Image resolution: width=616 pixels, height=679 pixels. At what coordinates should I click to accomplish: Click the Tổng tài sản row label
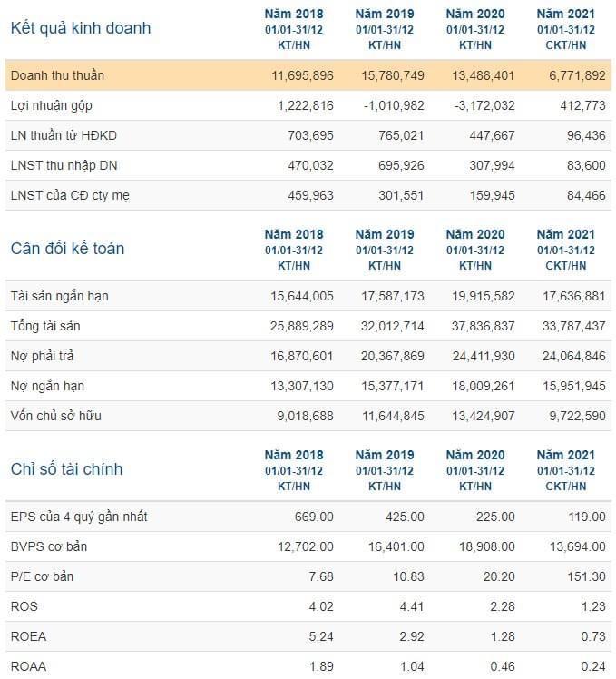(47, 326)
